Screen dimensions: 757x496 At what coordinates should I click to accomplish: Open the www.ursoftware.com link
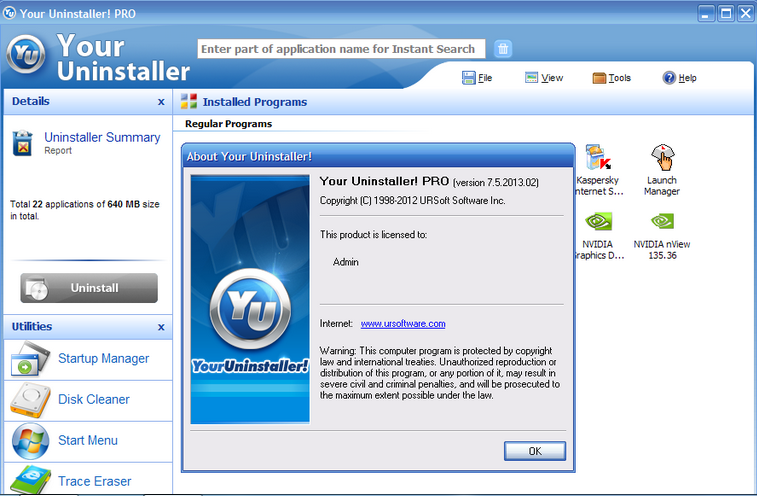(403, 324)
